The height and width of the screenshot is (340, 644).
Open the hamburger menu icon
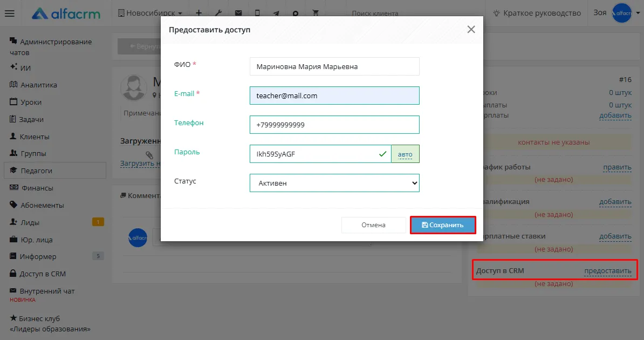coord(10,13)
